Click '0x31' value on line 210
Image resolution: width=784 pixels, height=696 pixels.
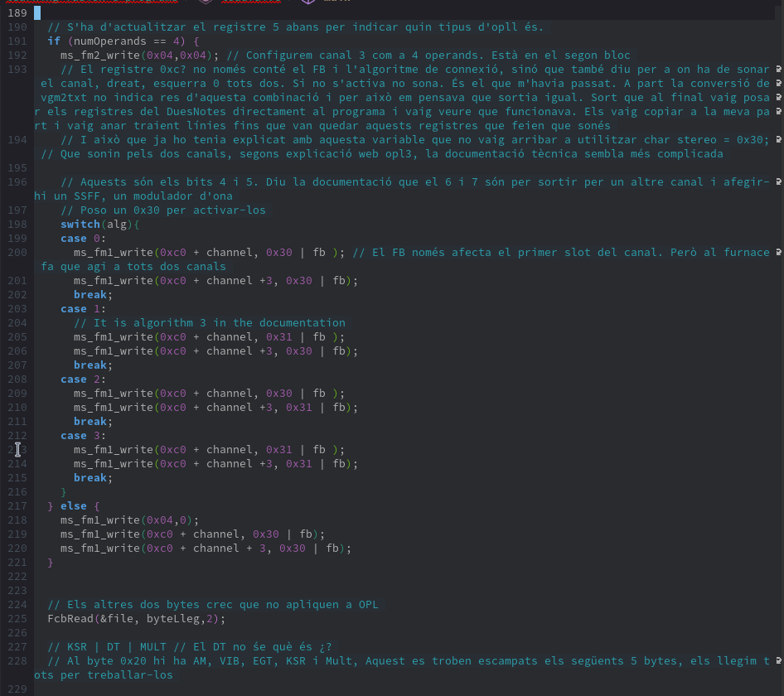[x=298, y=408]
